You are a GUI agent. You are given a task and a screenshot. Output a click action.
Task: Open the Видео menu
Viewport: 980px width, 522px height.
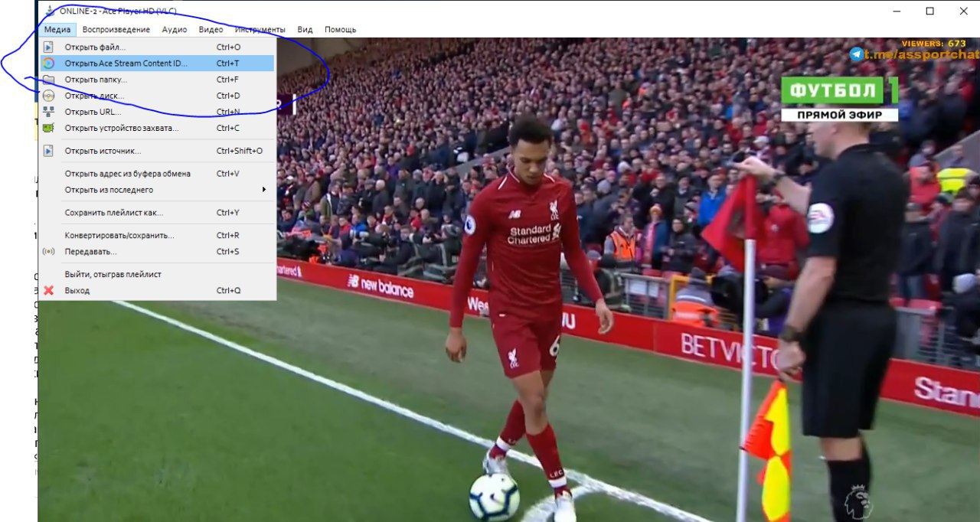tap(211, 30)
